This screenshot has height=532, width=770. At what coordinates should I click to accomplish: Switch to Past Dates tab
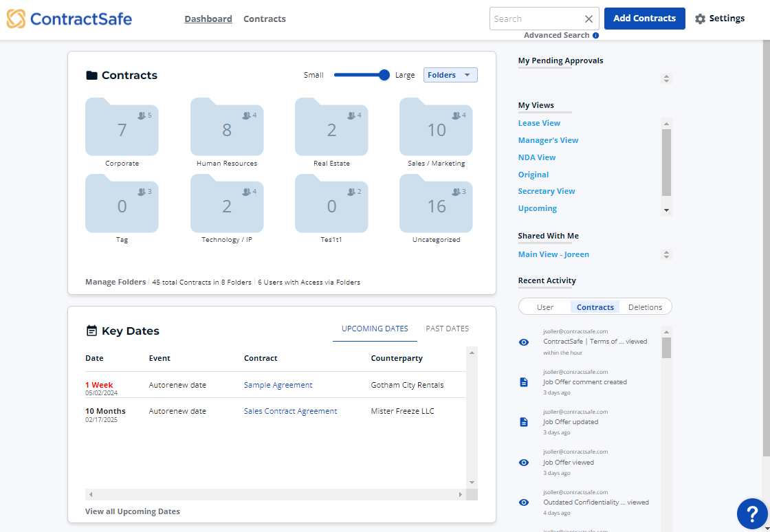point(448,329)
